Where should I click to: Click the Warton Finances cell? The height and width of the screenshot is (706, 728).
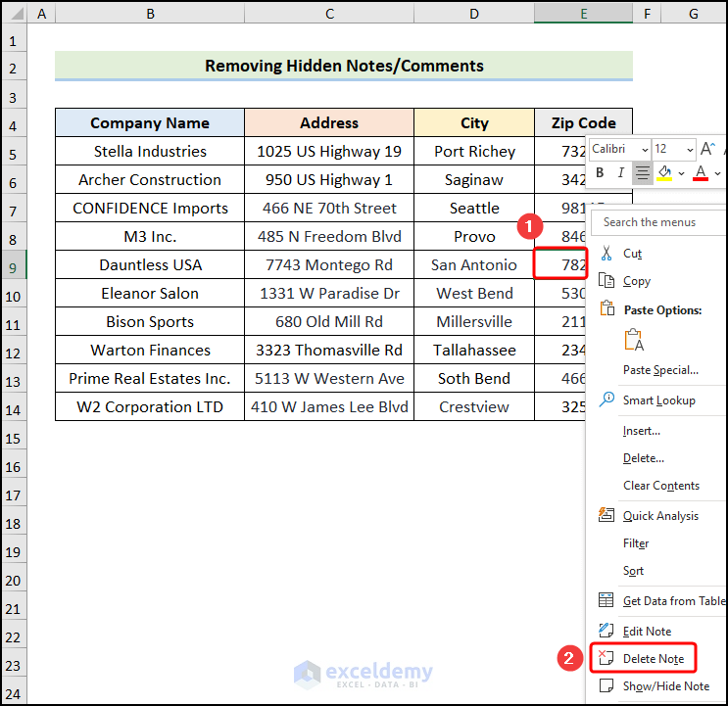click(150, 350)
